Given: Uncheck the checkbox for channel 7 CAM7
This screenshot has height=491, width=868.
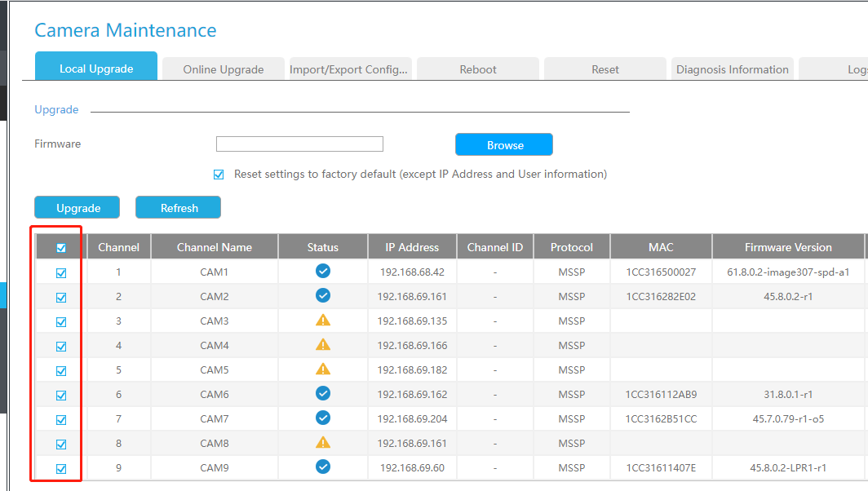Looking at the screenshot, I should point(61,419).
